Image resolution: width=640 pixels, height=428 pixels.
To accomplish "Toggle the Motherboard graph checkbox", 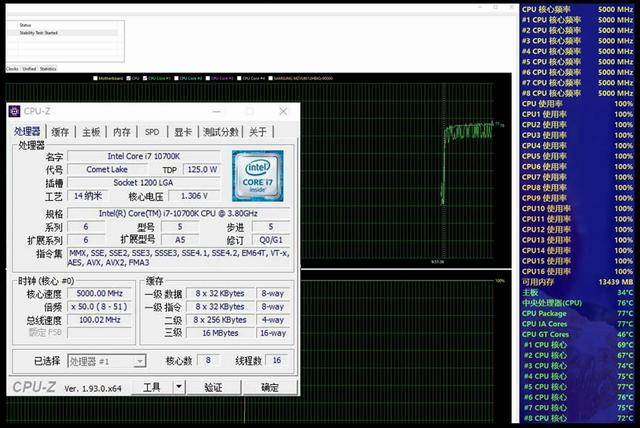I will pyautogui.click(x=96, y=77).
